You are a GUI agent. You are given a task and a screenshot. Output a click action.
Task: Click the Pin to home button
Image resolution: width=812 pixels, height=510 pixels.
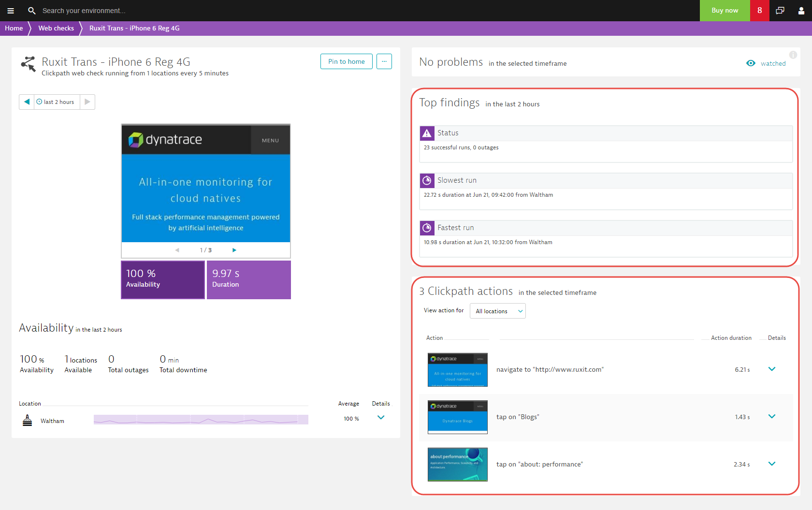347,61
